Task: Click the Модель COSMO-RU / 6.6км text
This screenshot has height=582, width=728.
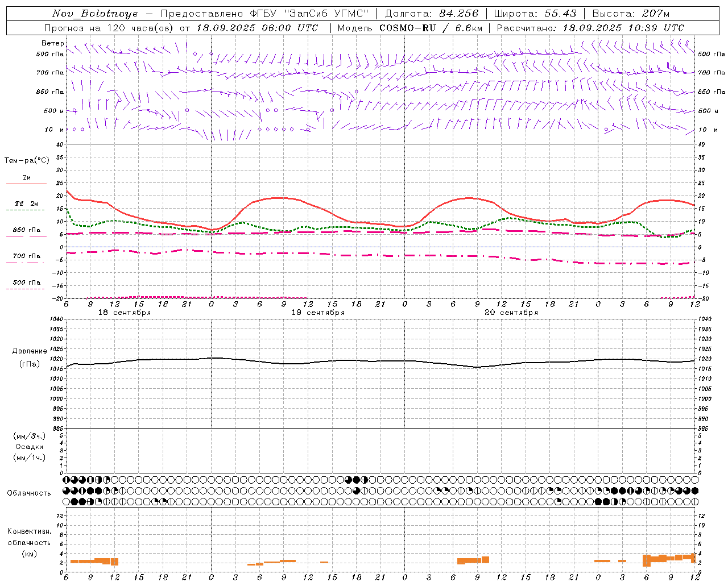Action: coord(409,28)
